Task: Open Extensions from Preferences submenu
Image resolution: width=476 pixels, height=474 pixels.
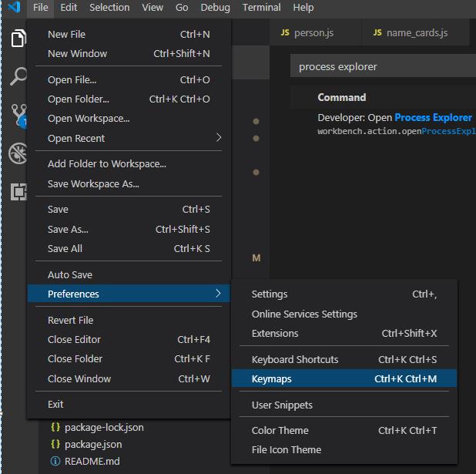Action: (344, 333)
